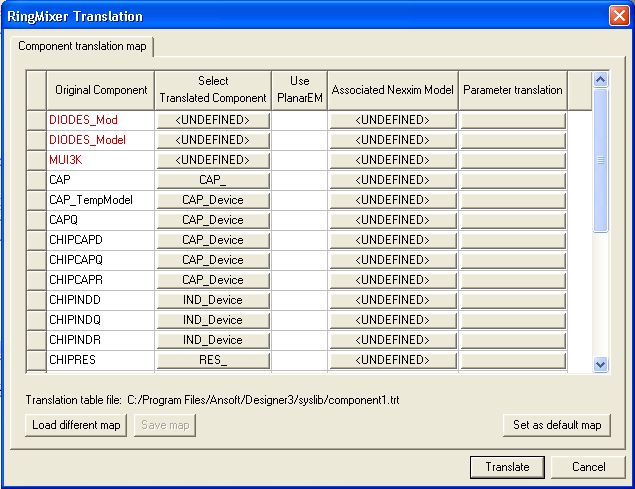Open IND_Device selector for CHIPINDD row

[212, 300]
